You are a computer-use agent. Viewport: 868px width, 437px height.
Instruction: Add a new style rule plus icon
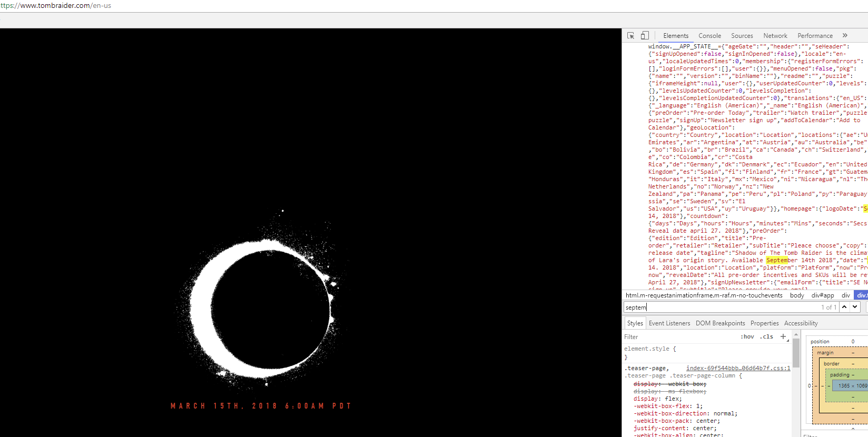(x=783, y=336)
